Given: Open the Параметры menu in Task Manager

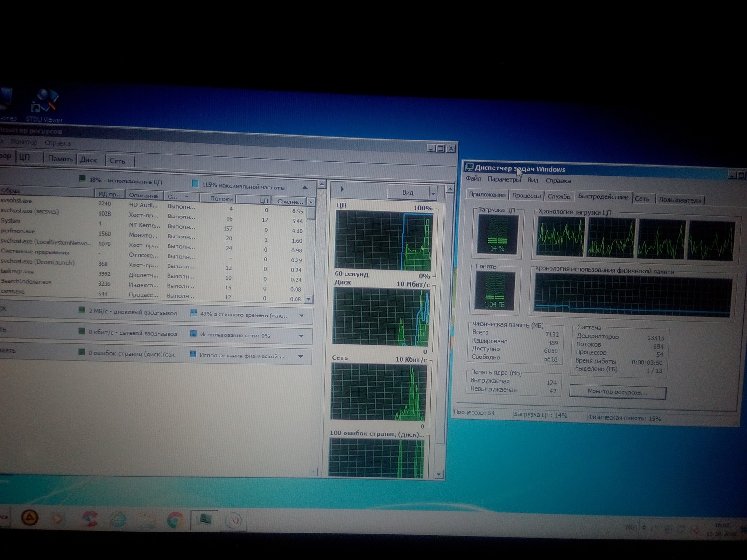Looking at the screenshot, I should (503, 179).
